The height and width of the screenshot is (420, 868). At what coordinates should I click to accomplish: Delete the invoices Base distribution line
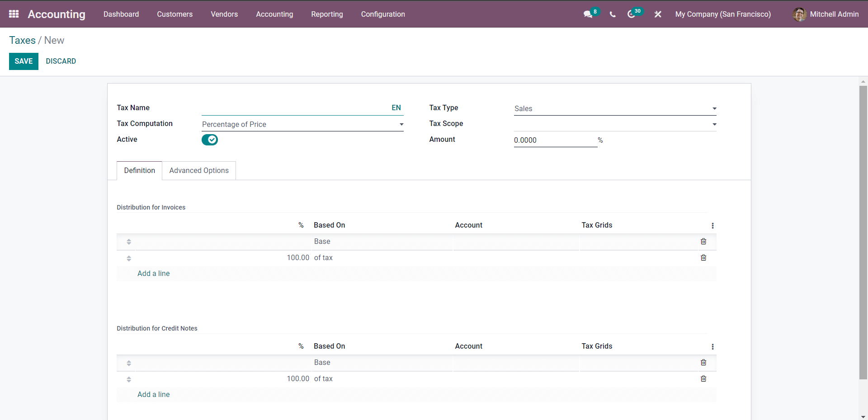point(703,242)
